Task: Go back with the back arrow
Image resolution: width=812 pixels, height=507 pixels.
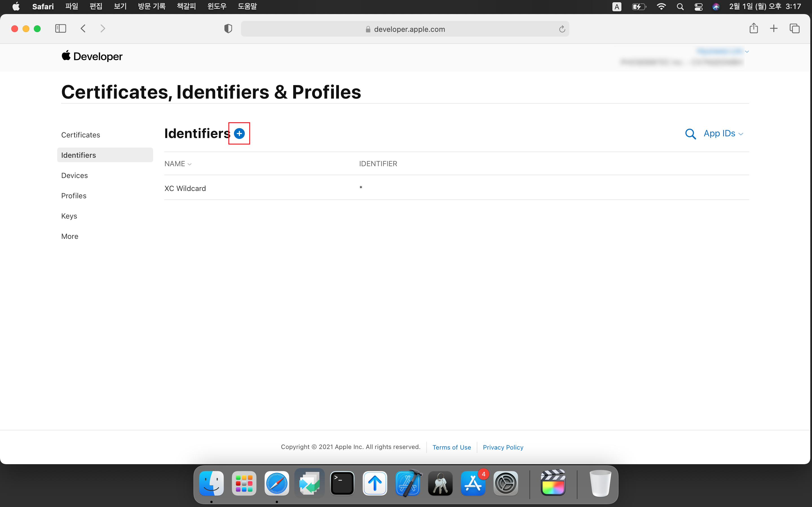Action: tap(83, 28)
